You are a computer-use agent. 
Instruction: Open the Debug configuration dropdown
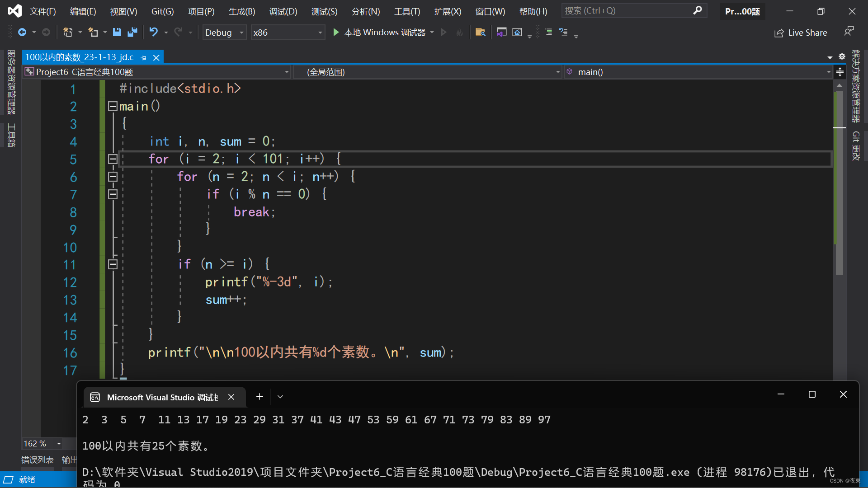[x=241, y=32]
